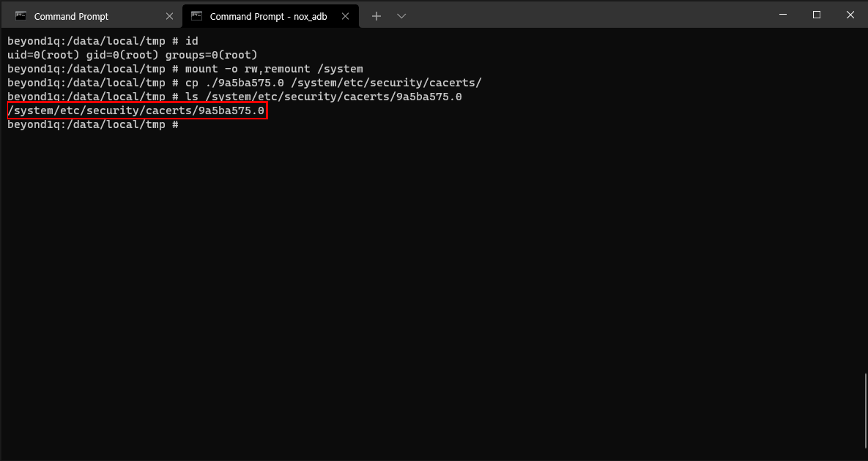Expand the new tab profile dropdown
The height and width of the screenshot is (461, 868).
(401, 16)
